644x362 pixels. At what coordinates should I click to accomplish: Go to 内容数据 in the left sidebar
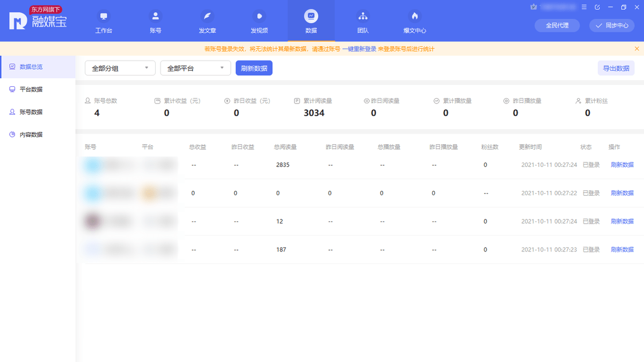[x=31, y=135]
